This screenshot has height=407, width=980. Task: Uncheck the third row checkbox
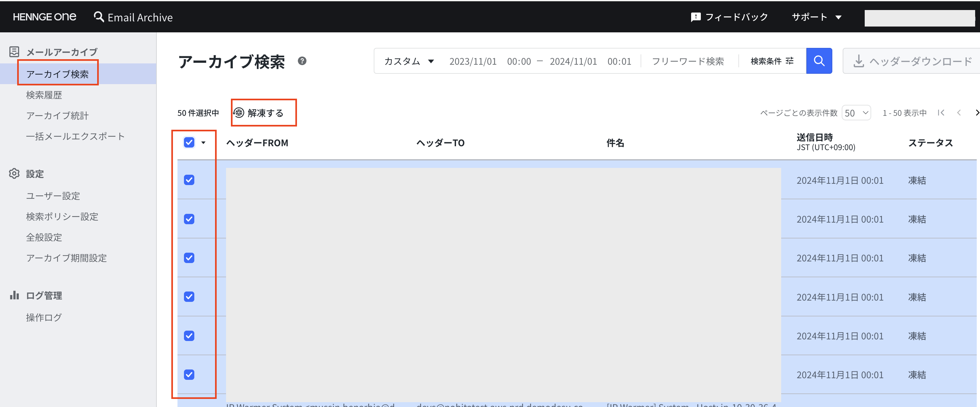coord(189,258)
